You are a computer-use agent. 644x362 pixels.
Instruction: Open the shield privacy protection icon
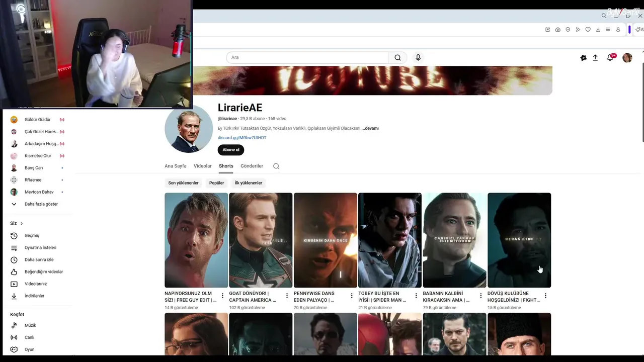tap(568, 30)
